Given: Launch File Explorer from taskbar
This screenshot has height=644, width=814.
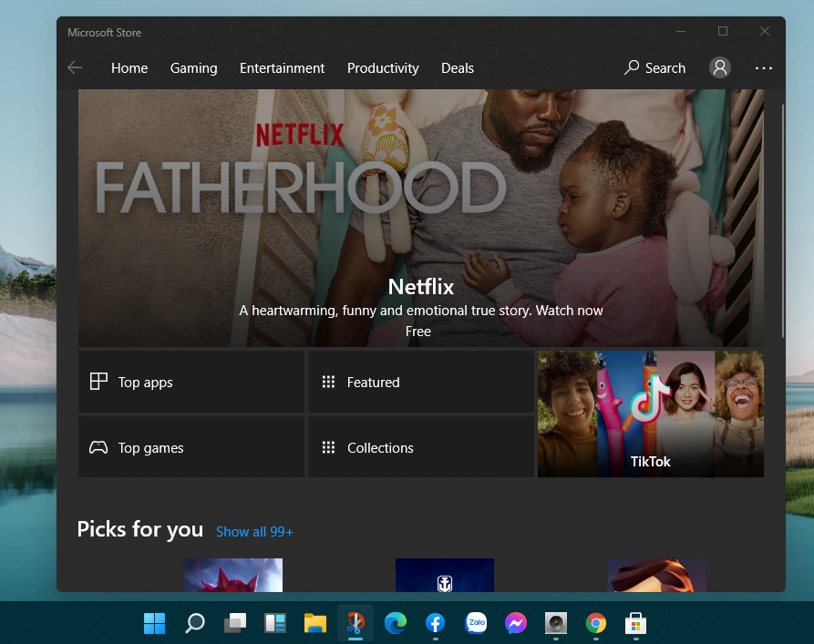Looking at the screenshot, I should (x=315, y=623).
